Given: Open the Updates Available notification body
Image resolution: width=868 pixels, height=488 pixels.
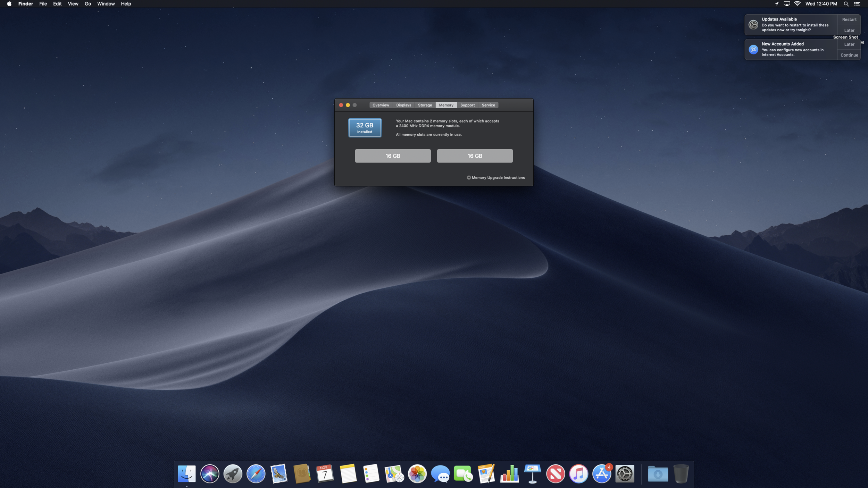Looking at the screenshot, I should point(791,25).
